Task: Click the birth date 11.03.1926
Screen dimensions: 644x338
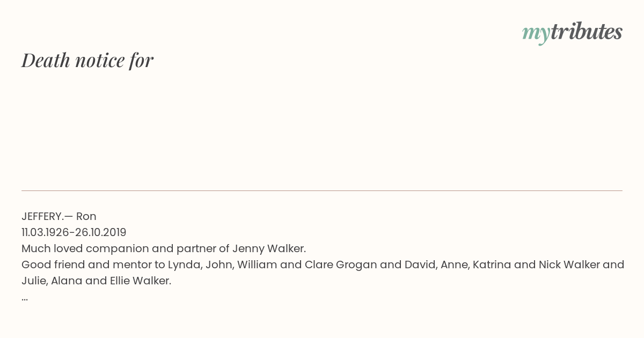Action: pyautogui.click(x=45, y=232)
